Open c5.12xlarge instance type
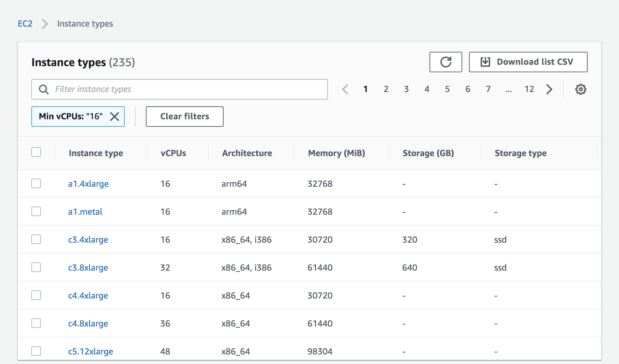Viewport: 619px width, 364px height. click(x=91, y=351)
